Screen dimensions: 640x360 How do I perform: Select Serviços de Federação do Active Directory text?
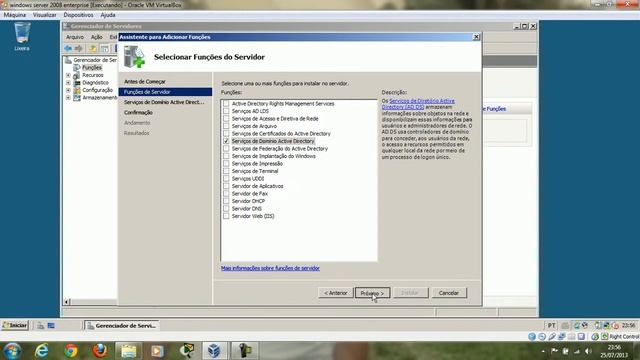pyautogui.click(x=280, y=149)
